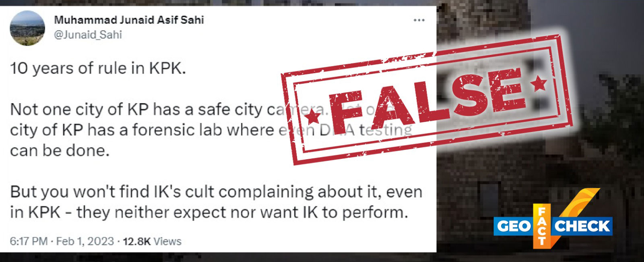This screenshot has width=644, height=262.
Task: Click the blue GEO word in the logo
Action: 514,226
